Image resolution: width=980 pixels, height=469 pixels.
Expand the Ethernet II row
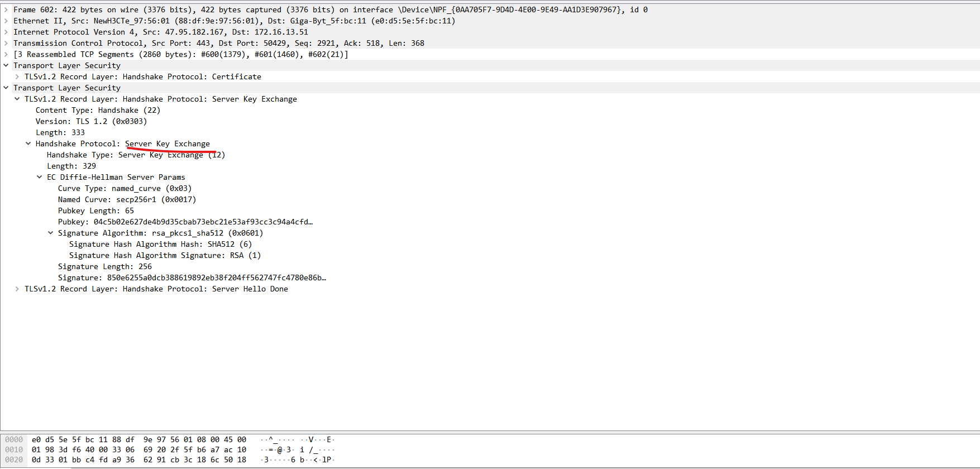[x=6, y=21]
